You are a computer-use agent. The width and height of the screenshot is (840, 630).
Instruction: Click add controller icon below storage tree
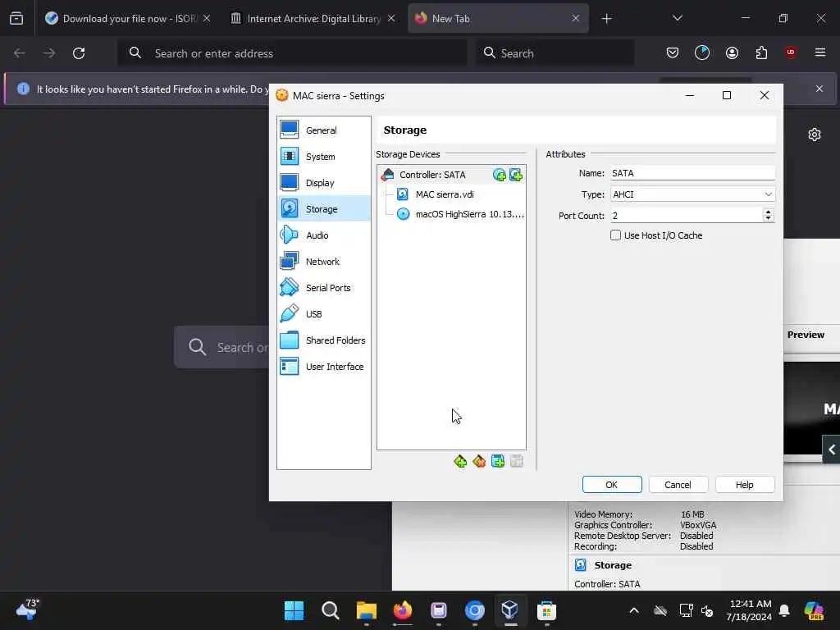tap(460, 461)
